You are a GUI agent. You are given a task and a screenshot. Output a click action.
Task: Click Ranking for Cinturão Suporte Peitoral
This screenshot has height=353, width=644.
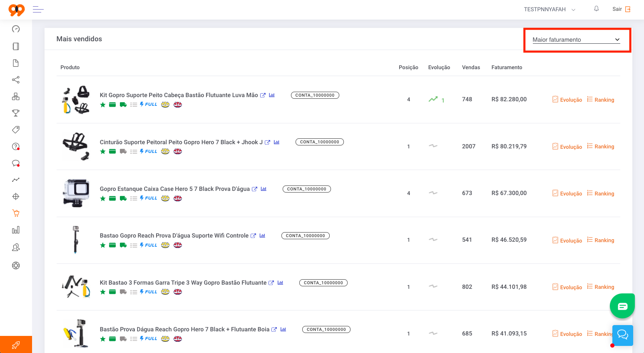pos(600,146)
